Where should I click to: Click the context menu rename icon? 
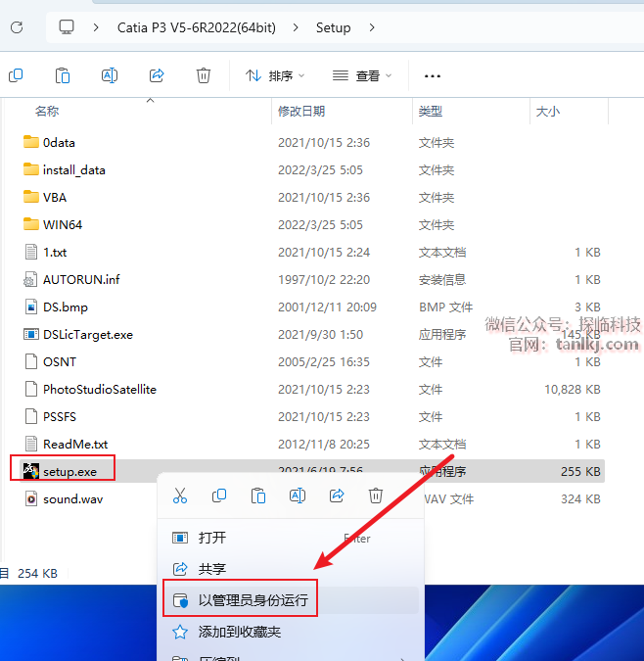[298, 496]
